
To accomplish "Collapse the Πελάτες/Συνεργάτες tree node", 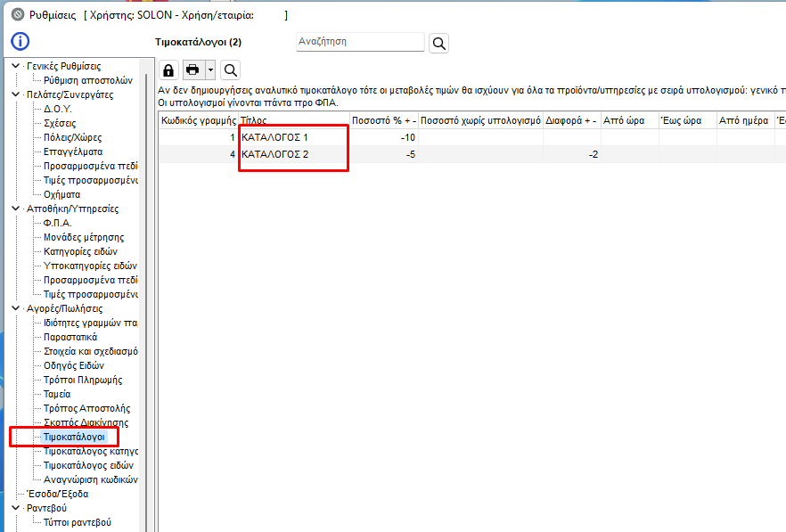I will pos(15,94).
